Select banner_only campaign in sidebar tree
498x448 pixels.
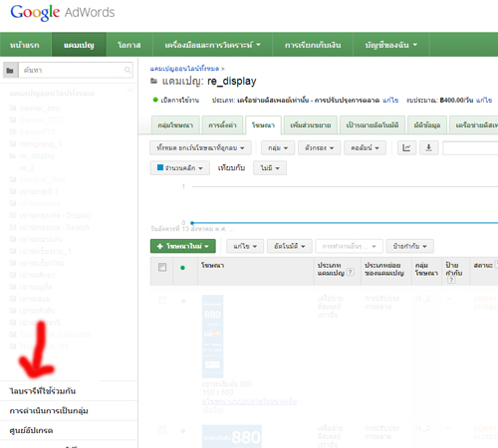(40, 109)
